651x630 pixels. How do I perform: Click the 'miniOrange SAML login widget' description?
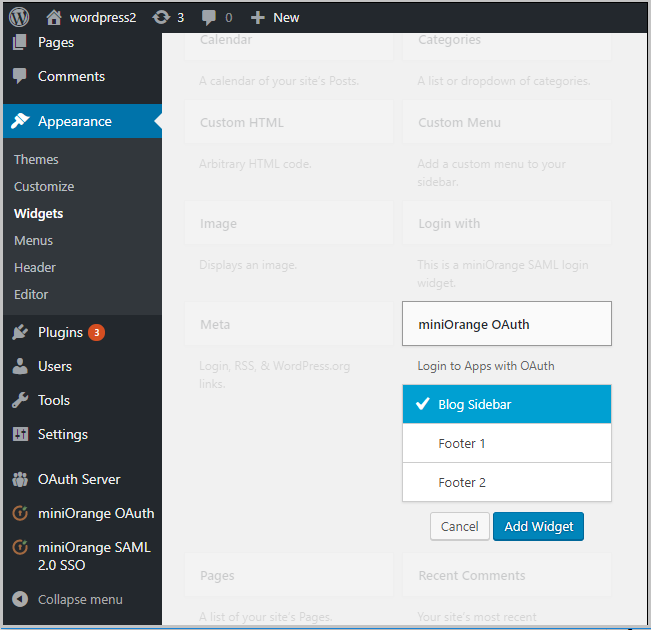coord(503,274)
